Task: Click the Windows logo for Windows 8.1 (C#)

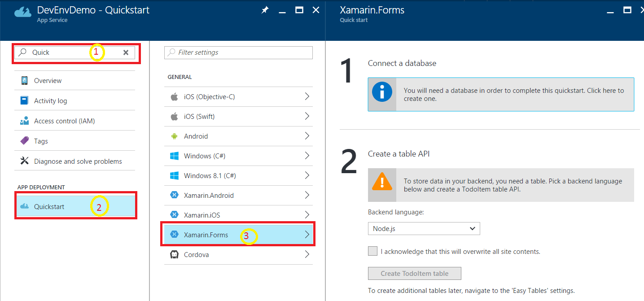Action: [174, 175]
